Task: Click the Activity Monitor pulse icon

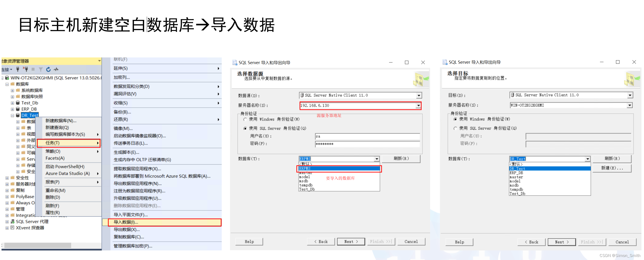Action: pos(56,69)
